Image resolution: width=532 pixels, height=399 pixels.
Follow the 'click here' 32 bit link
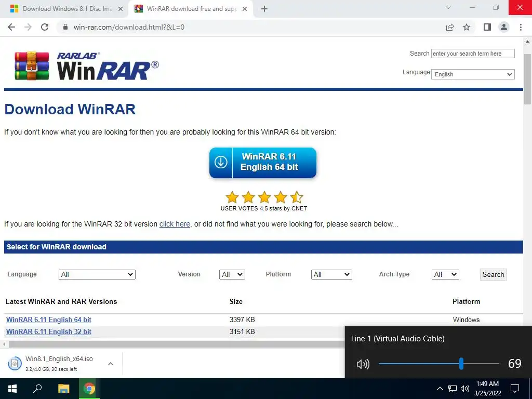click(x=175, y=224)
